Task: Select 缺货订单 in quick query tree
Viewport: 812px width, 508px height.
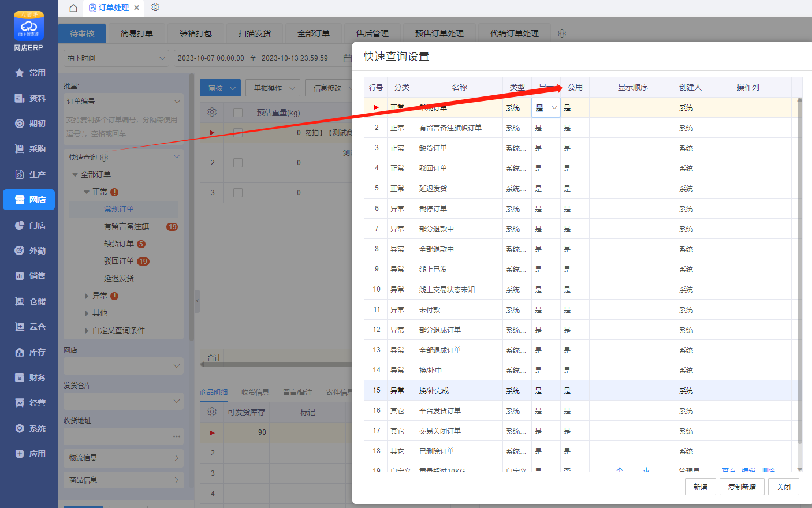Action: point(119,244)
